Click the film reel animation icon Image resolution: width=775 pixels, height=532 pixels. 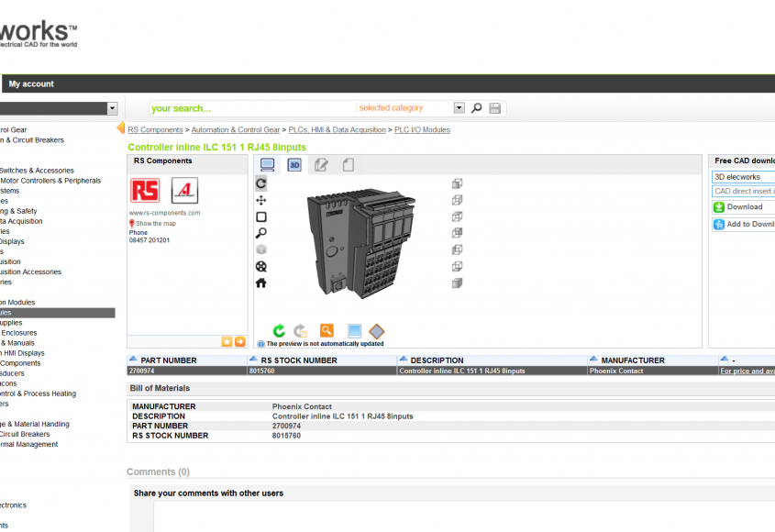tap(261, 267)
